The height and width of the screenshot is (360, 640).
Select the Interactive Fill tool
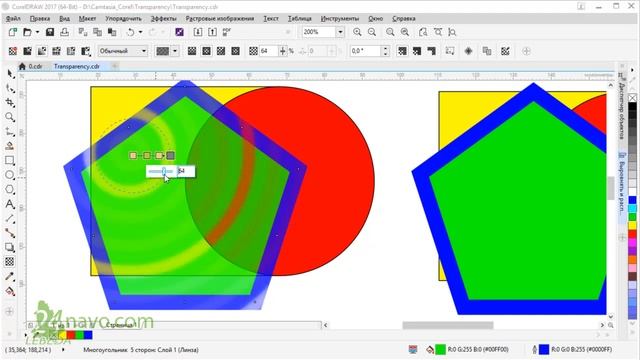pos(10,291)
